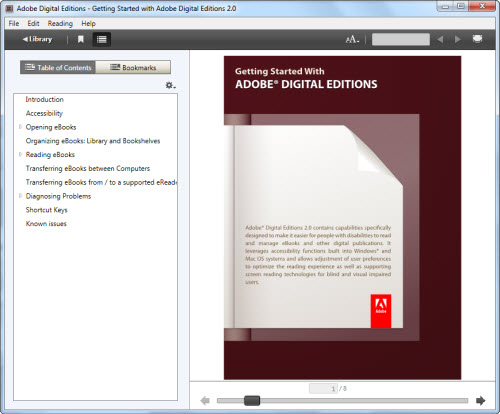Expand the Diagnosing Problems section
The height and width of the screenshot is (414, 500).
20,196
